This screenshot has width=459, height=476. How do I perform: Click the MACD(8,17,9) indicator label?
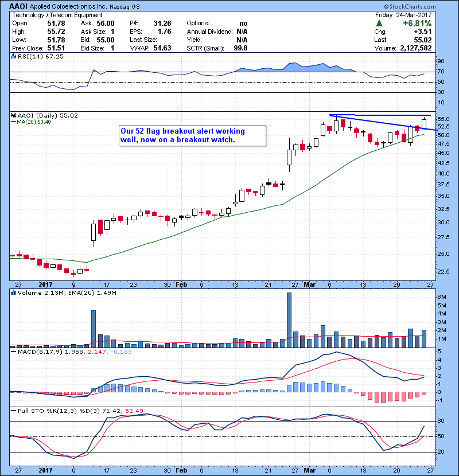tap(40, 352)
